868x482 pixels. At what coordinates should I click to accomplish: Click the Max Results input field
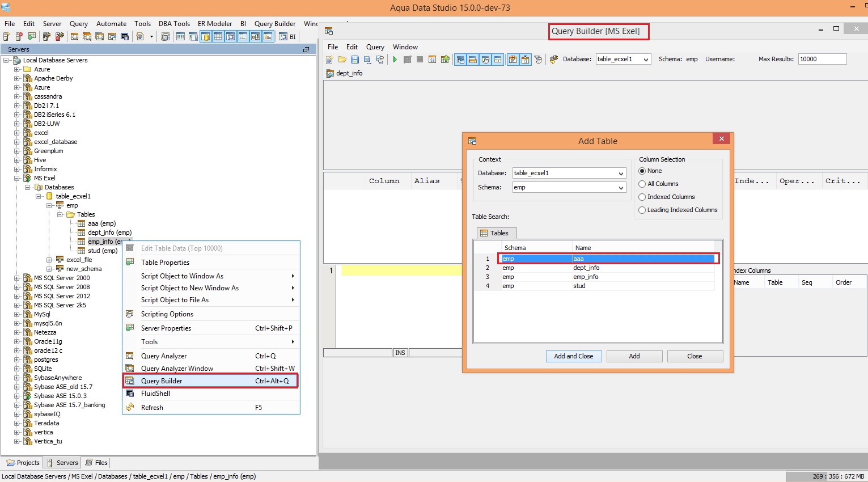click(823, 59)
